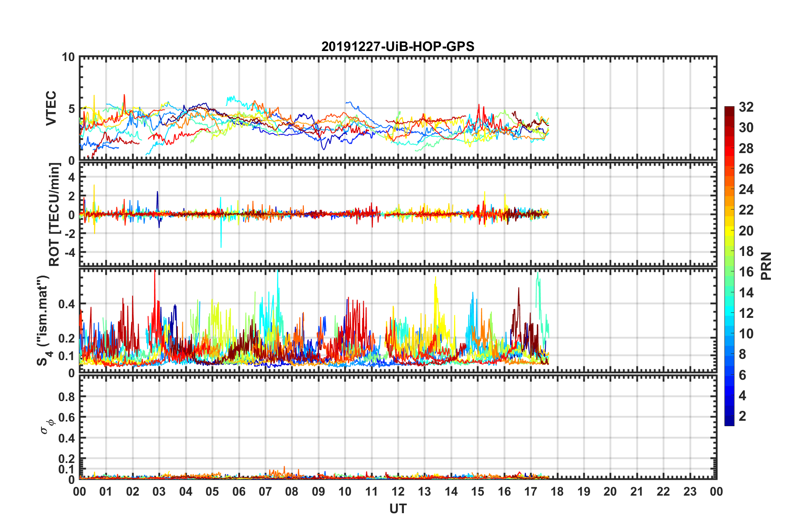The image size is (796, 532).
Task: Click sigma phi axis tick 0.6
Action: coord(67,417)
